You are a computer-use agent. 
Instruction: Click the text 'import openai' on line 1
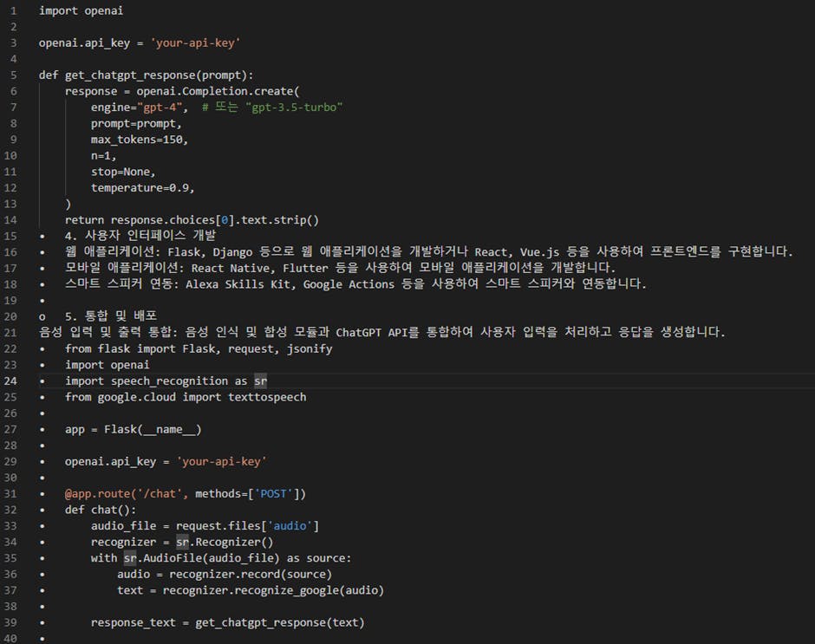click(81, 11)
